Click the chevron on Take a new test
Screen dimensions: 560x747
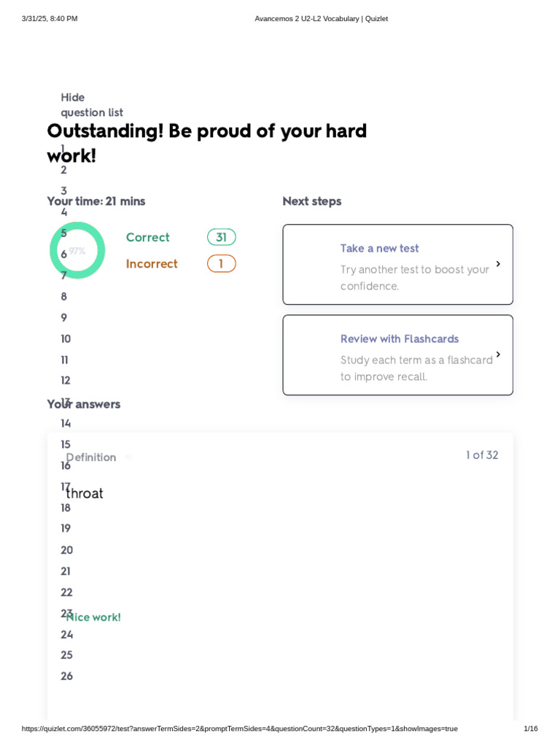pos(498,264)
